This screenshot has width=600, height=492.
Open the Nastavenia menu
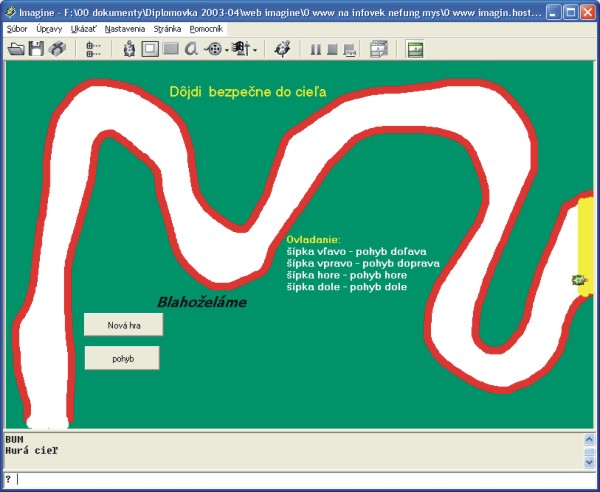[x=125, y=29]
